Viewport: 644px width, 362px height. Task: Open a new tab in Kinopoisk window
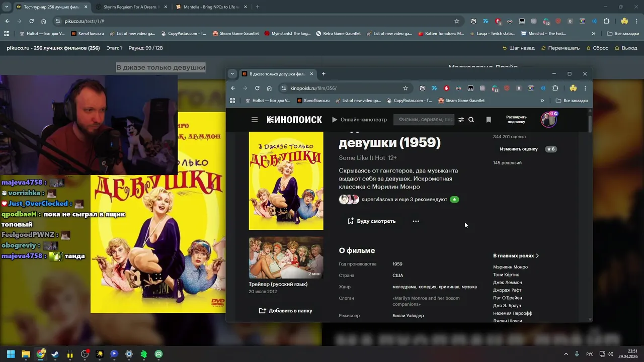[x=324, y=74]
